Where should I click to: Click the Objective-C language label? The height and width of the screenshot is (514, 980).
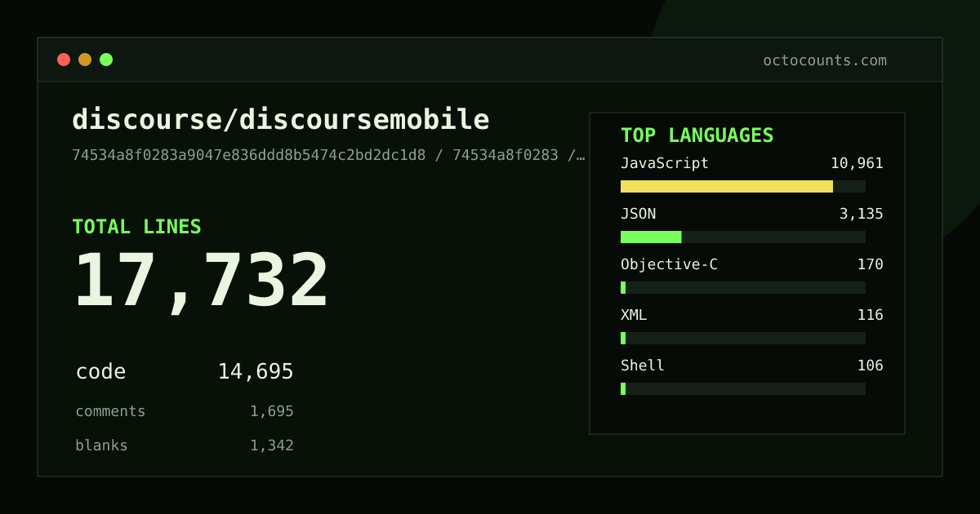(x=669, y=264)
